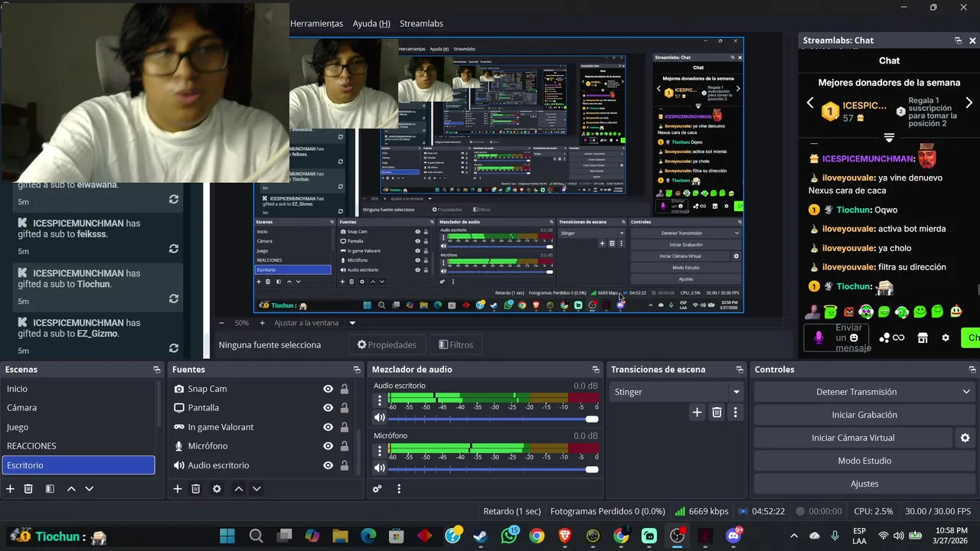Add a new source in Fuentes panel
Screen dimensions: 980x551
point(178,488)
